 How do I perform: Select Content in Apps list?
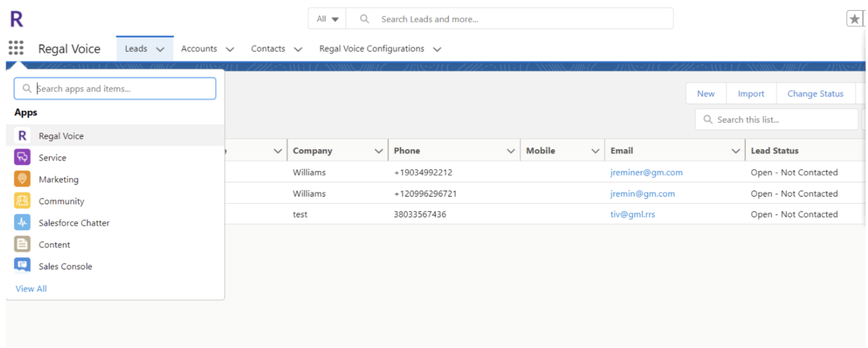(x=115, y=244)
